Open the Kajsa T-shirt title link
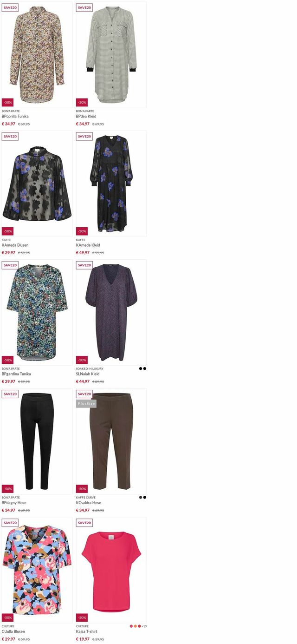This screenshot has height=644, width=297. (x=87, y=631)
